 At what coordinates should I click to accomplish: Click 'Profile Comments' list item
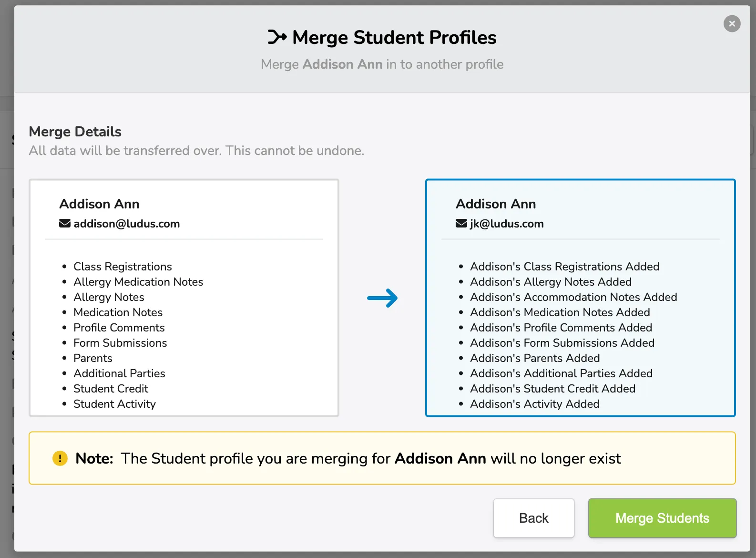119,328
